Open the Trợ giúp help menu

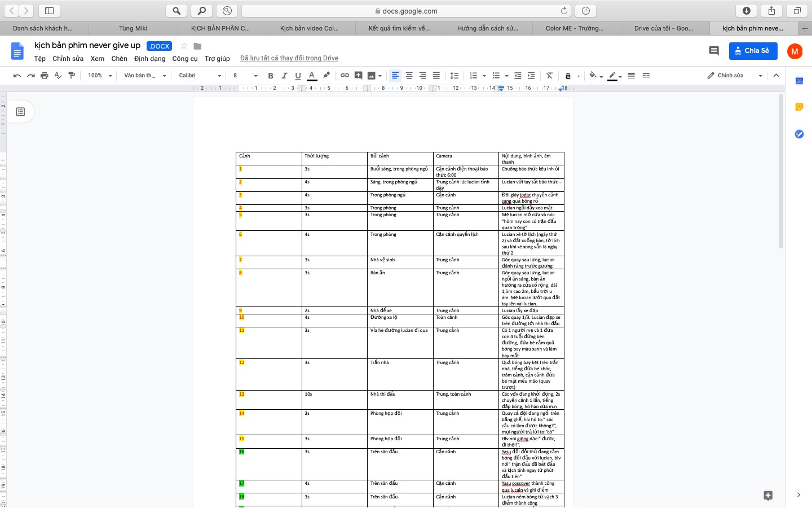click(217, 59)
